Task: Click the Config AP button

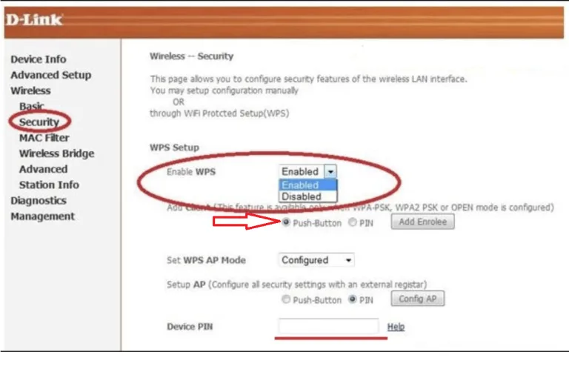Action: tap(418, 299)
